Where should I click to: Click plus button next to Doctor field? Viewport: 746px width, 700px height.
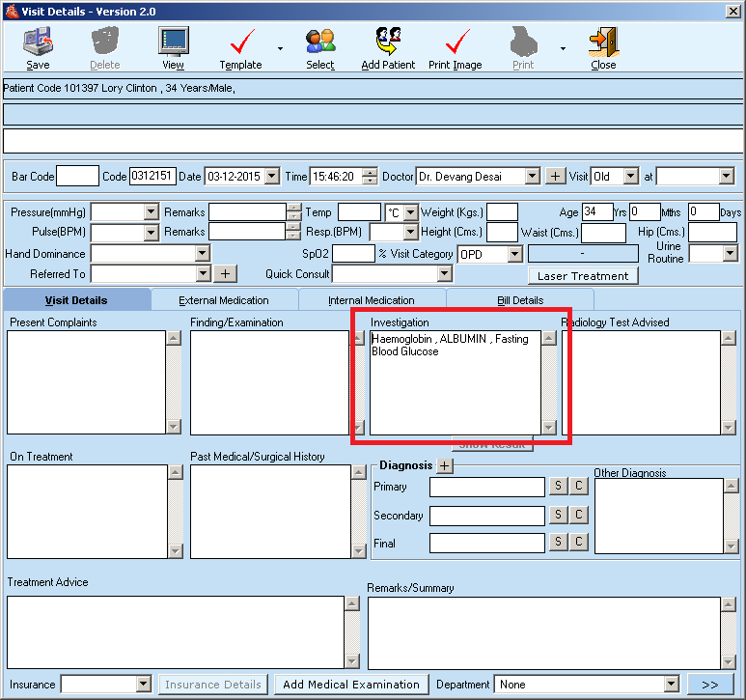[x=556, y=177]
